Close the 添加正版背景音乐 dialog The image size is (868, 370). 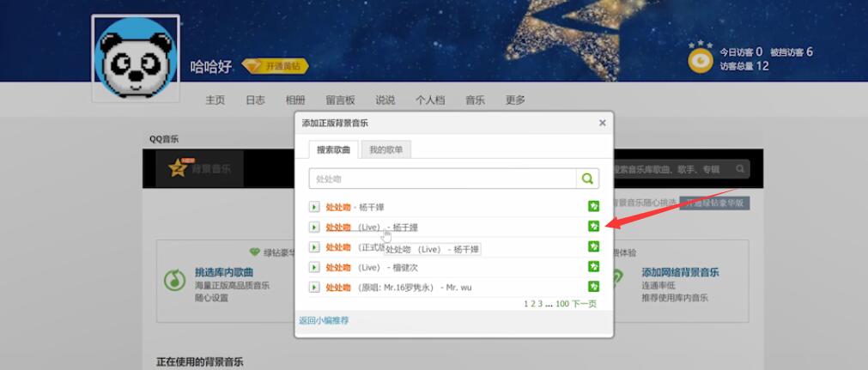click(x=603, y=123)
